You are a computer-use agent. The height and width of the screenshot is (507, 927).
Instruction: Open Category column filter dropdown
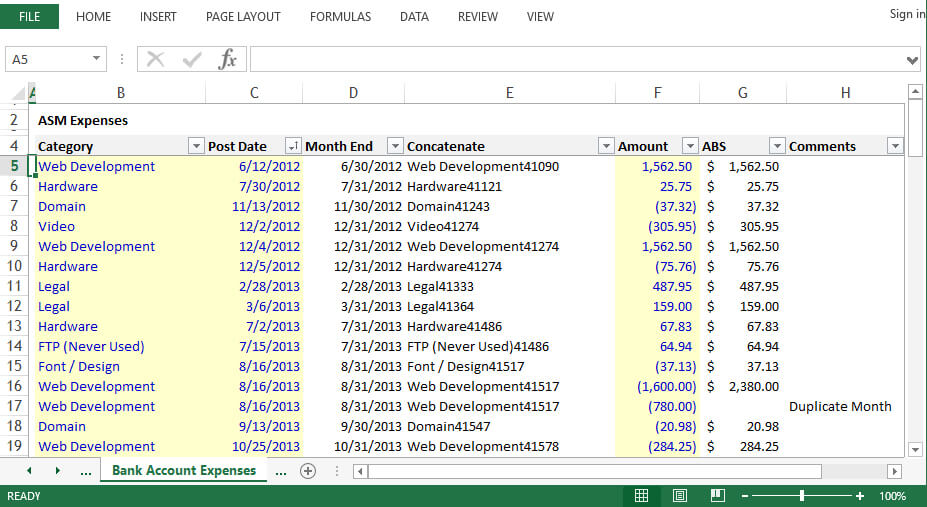click(x=196, y=146)
